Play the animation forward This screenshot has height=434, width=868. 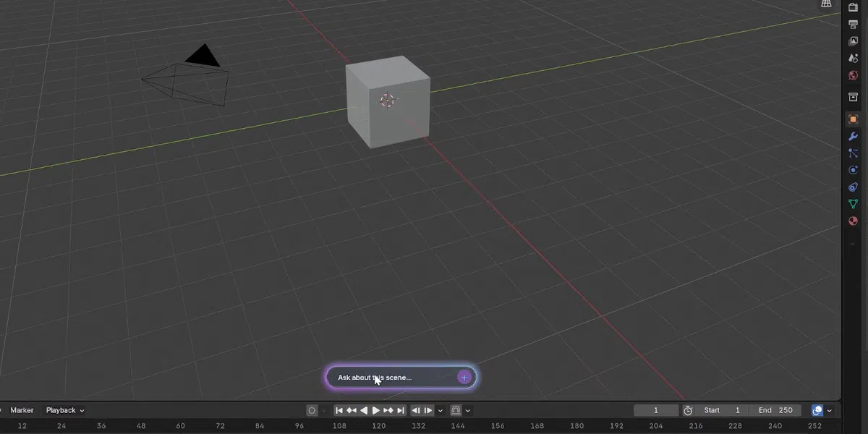click(375, 410)
